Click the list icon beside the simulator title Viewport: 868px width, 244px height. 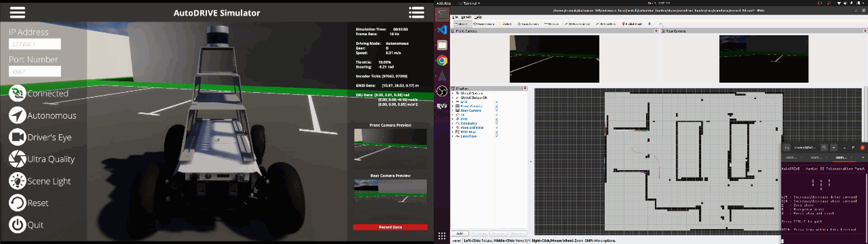416,13
